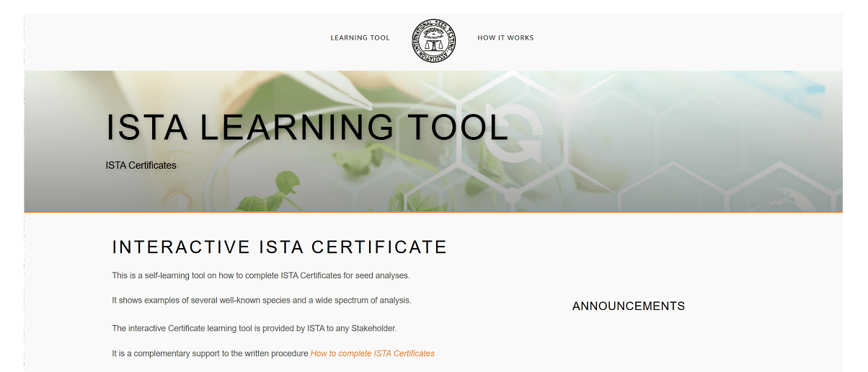Select the sentence mentioning any Stakeholder

click(x=254, y=329)
